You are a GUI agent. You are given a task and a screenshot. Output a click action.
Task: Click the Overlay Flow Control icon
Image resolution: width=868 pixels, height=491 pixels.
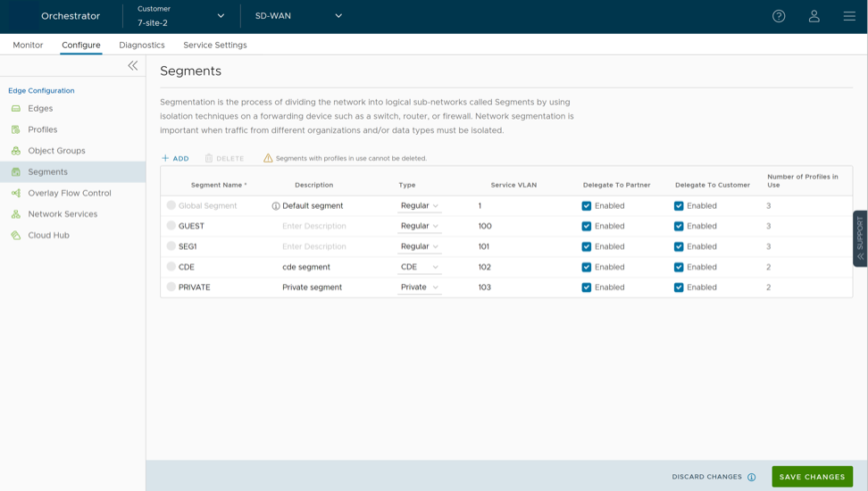[x=16, y=193]
